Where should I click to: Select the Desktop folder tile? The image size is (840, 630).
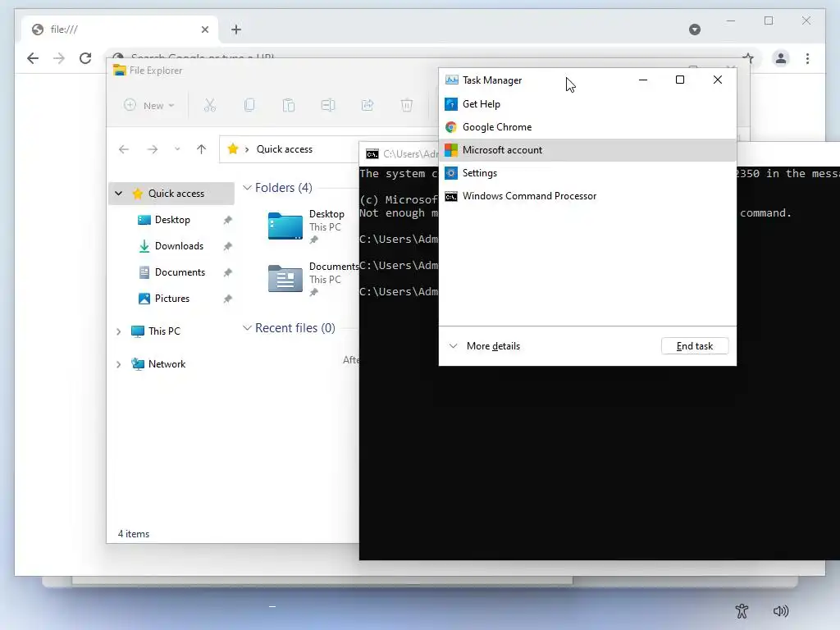click(x=305, y=226)
